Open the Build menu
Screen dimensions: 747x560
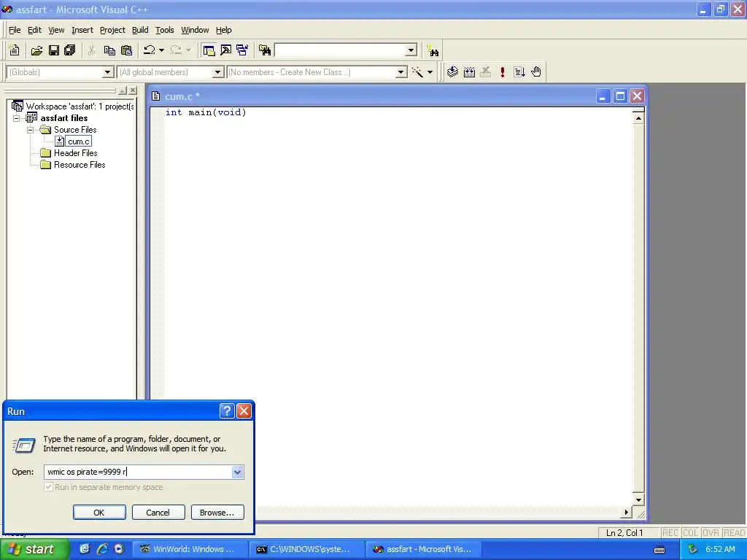140,30
